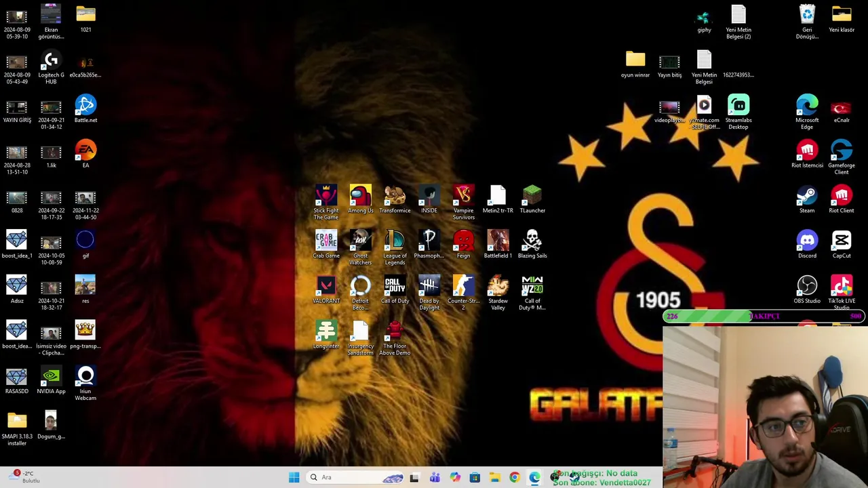Open the oyun winrar folder
868x488 pixels.
point(635,64)
